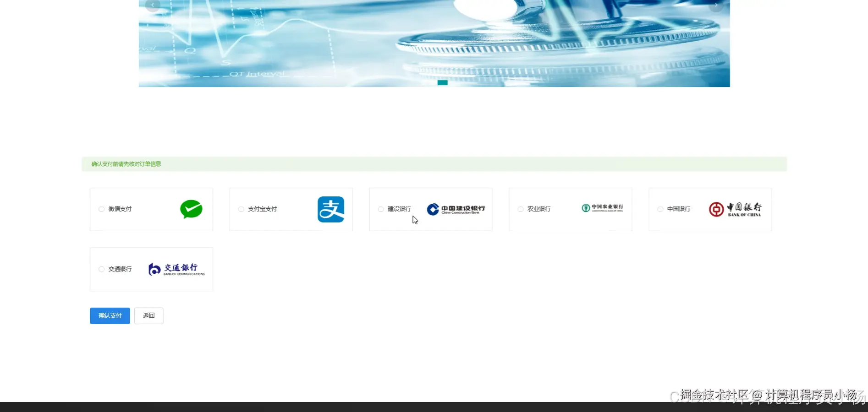Click the carousel slide indicator dot
The width and height of the screenshot is (868, 412).
tap(442, 83)
